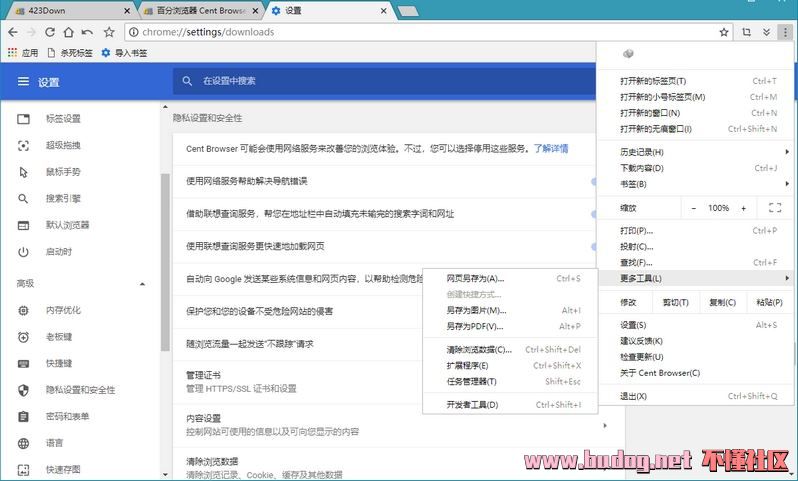Collapse the 高级 section in sidebar
The width and height of the screenshot is (798, 481).
click(142, 284)
